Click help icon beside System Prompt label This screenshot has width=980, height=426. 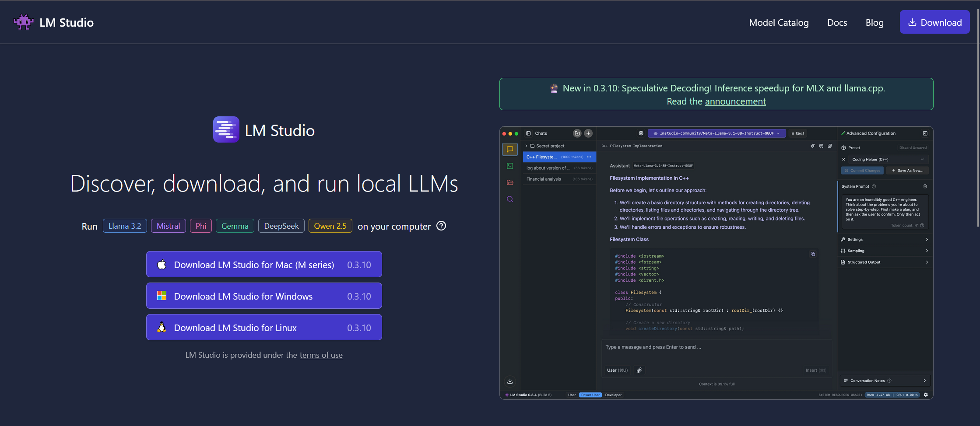coord(874,186)
